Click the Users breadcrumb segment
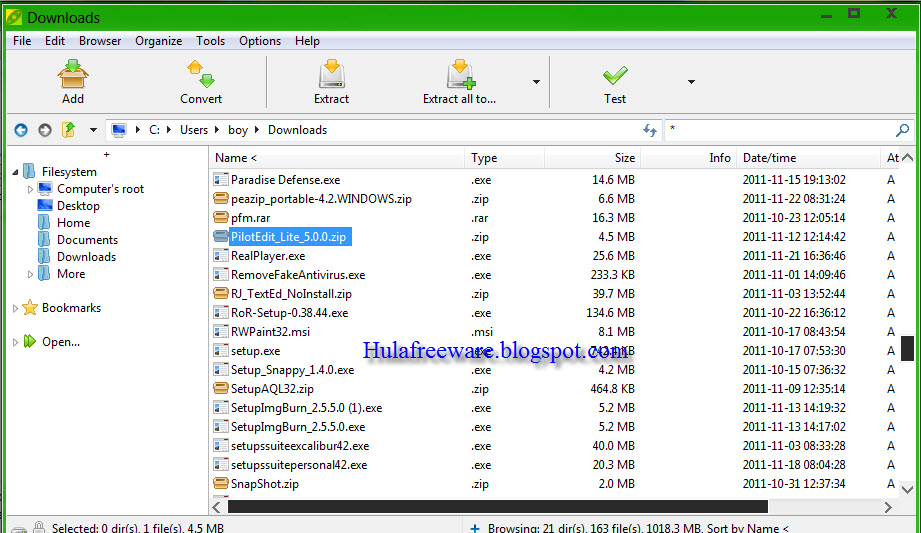The height and width of the screenshot is (533, 921). click(x=194, y=130)
